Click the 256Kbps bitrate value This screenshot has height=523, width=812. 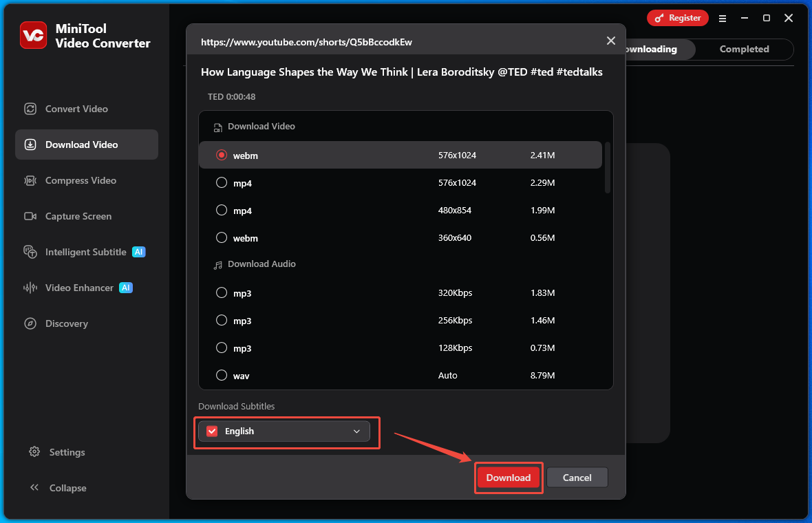(x=455, y=320)
